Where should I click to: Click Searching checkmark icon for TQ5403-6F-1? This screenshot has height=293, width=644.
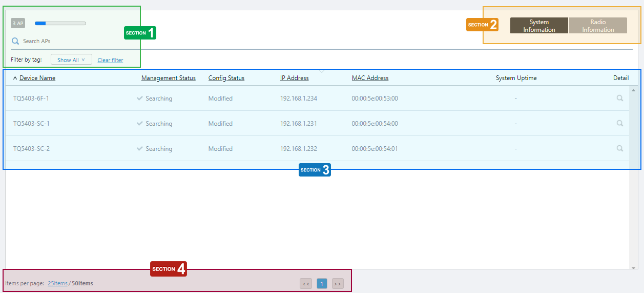coord(140,98)
